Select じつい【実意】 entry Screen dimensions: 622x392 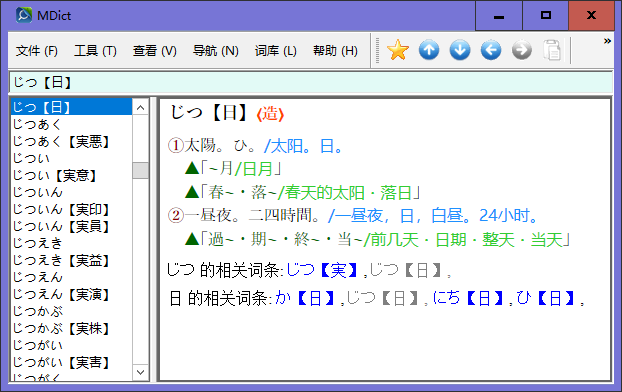coord(71,175)
